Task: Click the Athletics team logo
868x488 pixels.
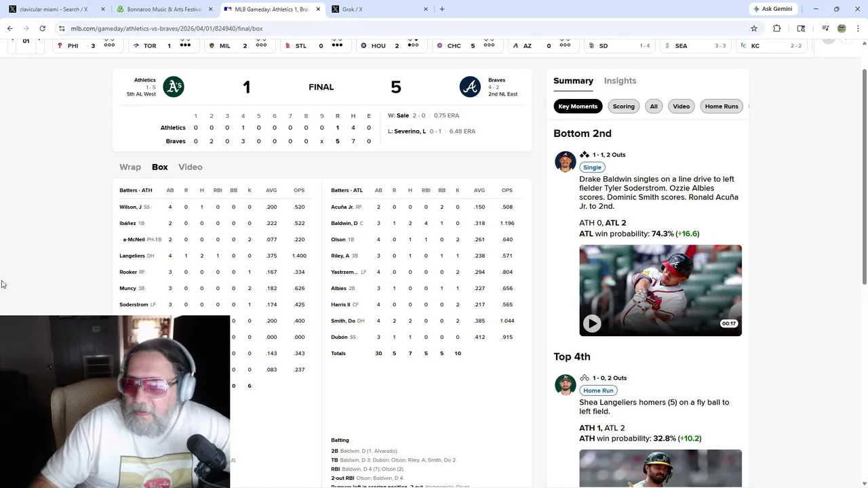Action: pyautogui.click(x=174, y=87)
